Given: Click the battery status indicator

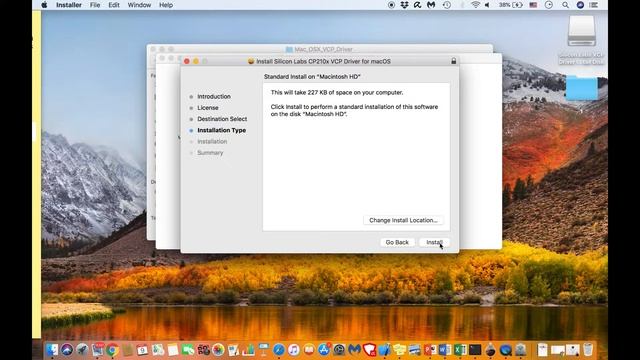Looking at the screenshot, I should point(511,5).
